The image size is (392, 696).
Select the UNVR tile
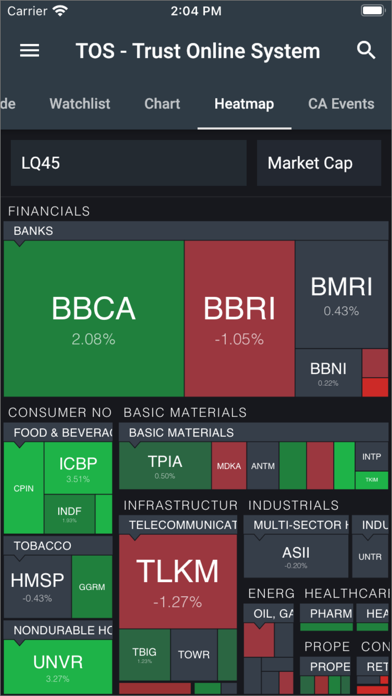click(x=58, y=666)
